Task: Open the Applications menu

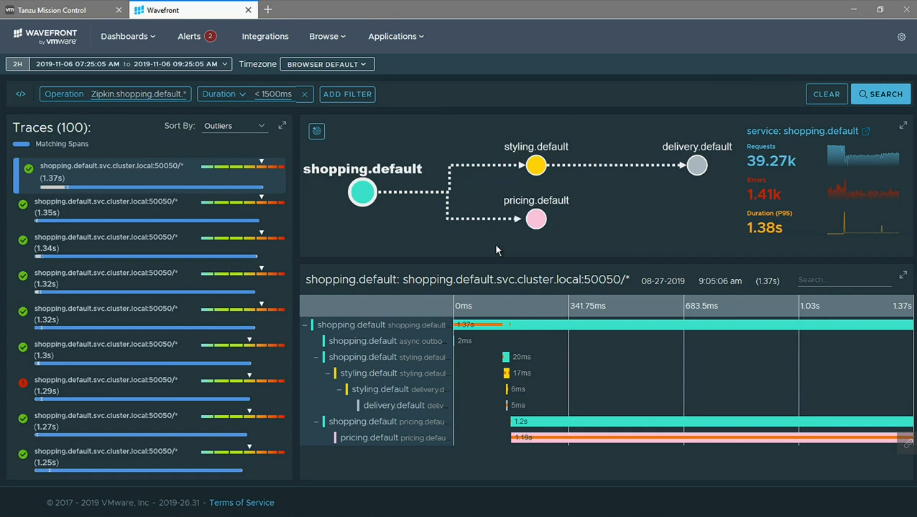Action: (x=395, y=36)
